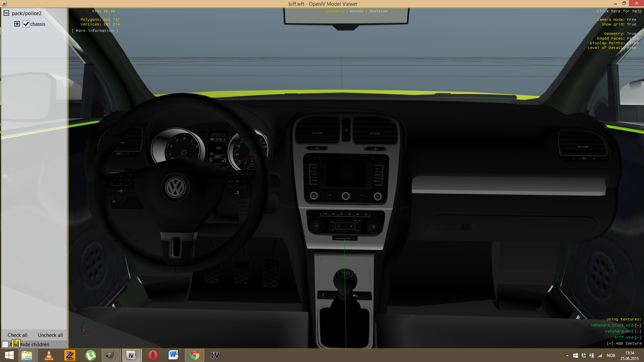This screenshot has width=644, height=362.
Task: Collapse the pack:/police2 root node
Action: (x=6, y=13)
